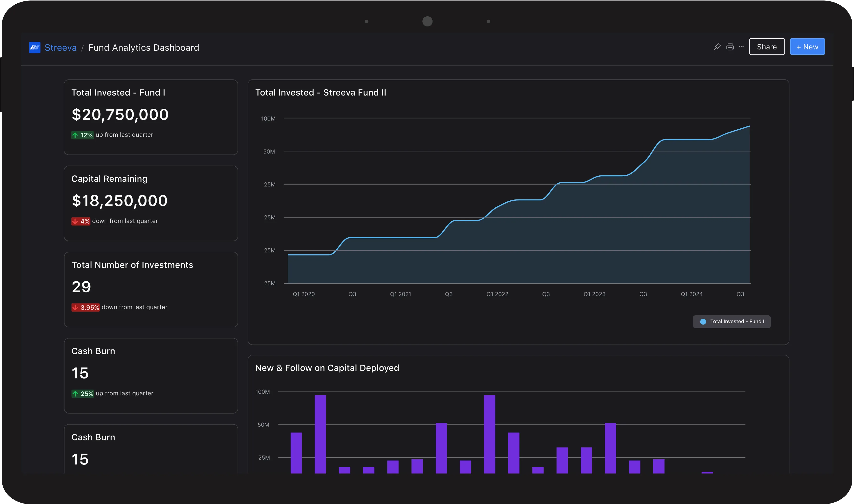Click the red 4% down arrow badge

[x=80, y=222]
